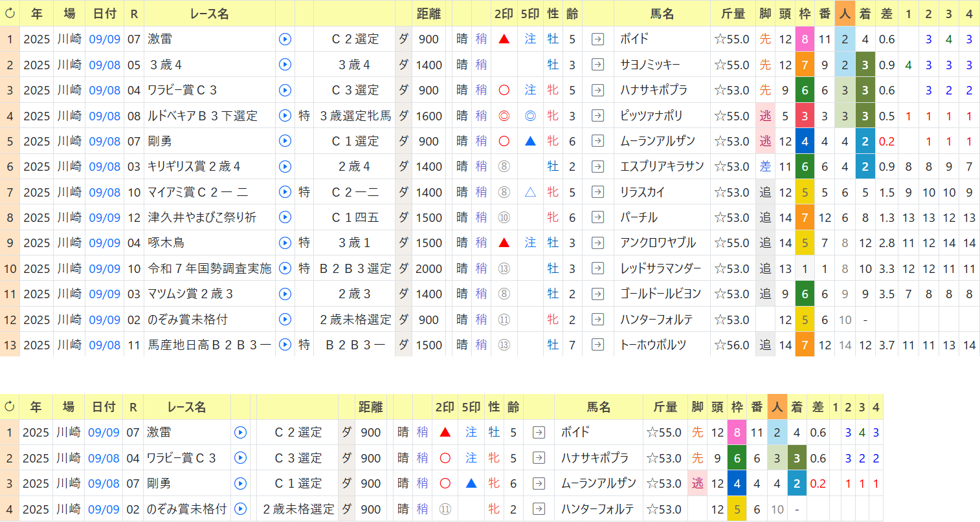The image size is (980, 522).
Task: Play the のぞみ賞未格付 video in the lower table
Action: [x=241, y=509]
